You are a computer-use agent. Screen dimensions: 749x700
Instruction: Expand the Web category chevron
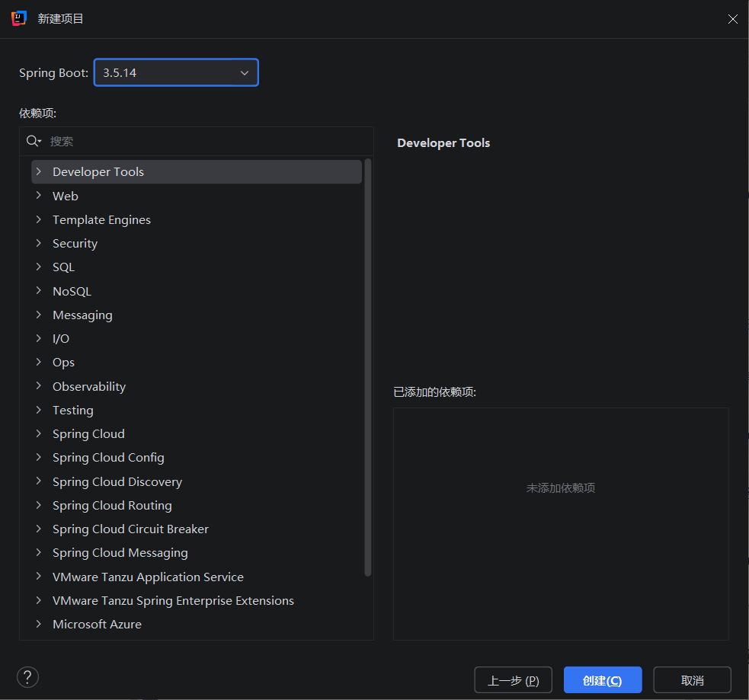click(x=39, y=195)
